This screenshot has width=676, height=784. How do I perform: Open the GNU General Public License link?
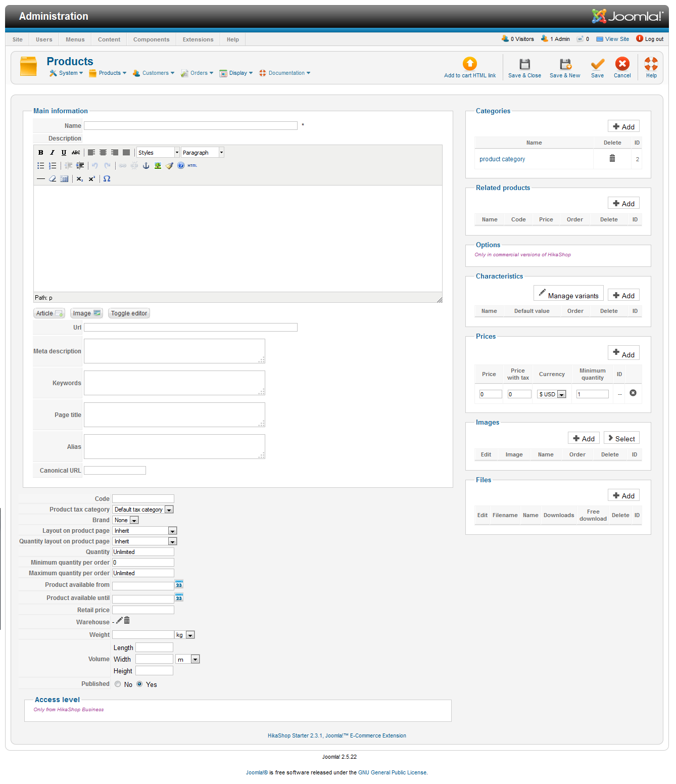(392, 772)
